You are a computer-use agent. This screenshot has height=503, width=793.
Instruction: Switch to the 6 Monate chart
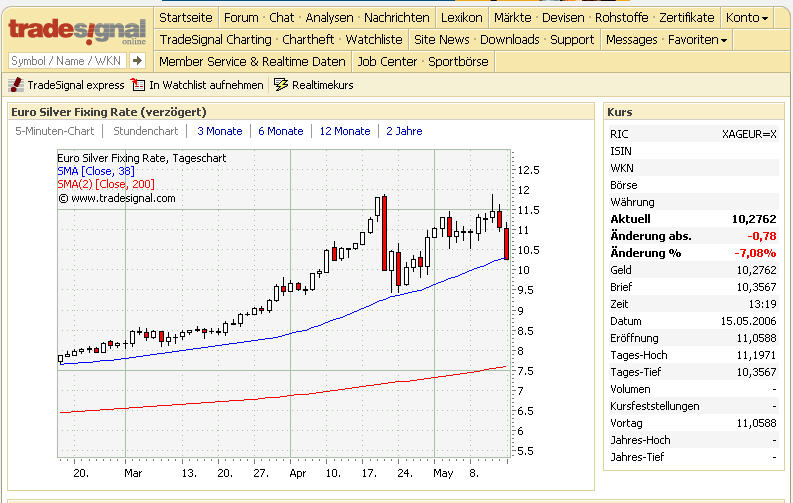point(280,131)
